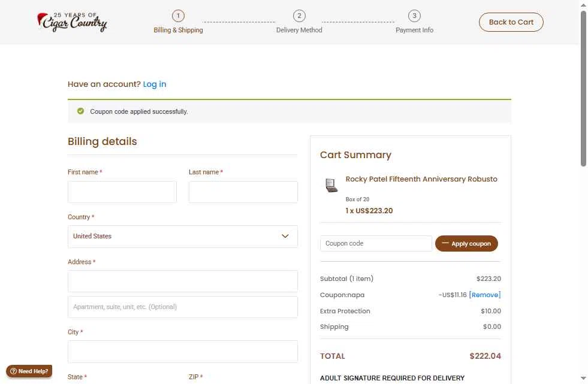Click the Cart Summary heading
This screenshot has height=384, width=588.
click(x=355, y=155)
